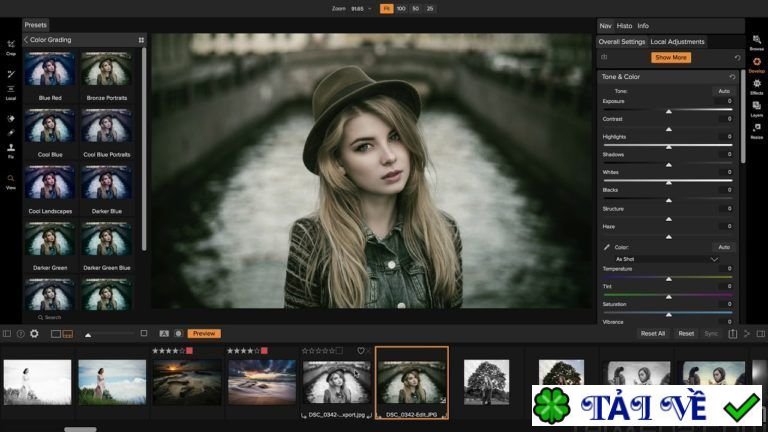Click the settings gear in bottom toolbar

(x=34, y=333)
